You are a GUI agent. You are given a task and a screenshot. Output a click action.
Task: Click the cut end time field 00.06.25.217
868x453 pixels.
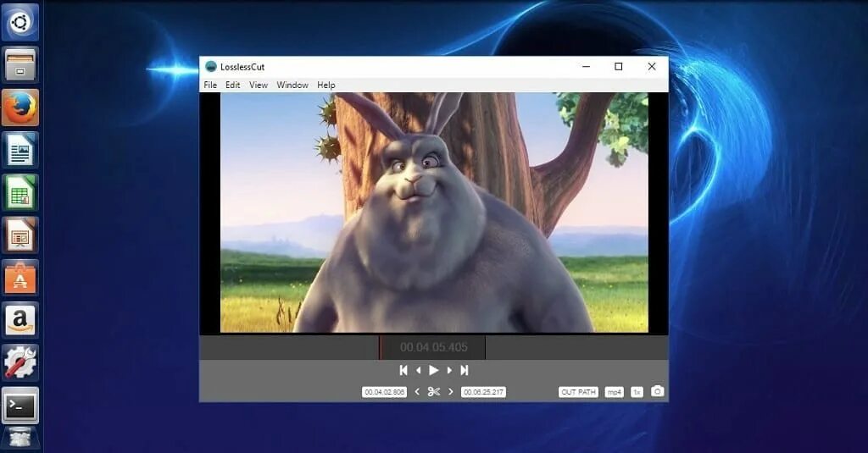click(x=483, y=391)
